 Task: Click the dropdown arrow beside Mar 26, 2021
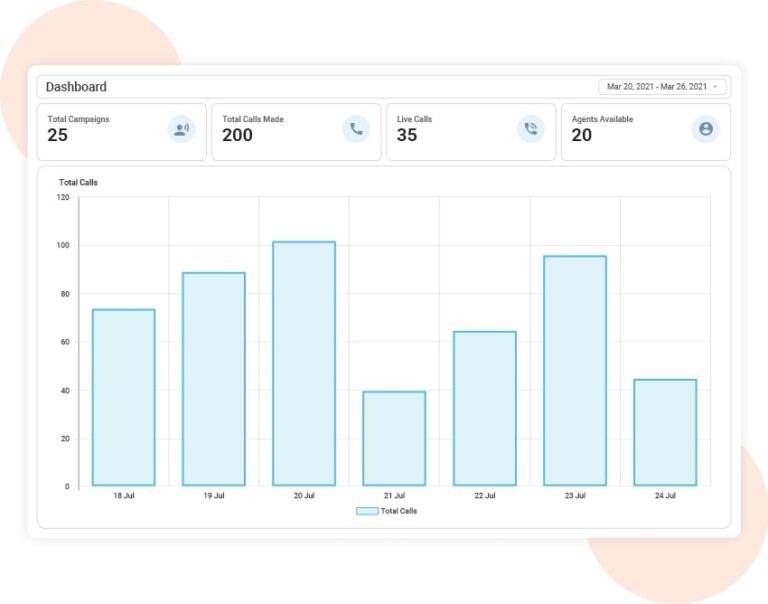coord(716,87)
